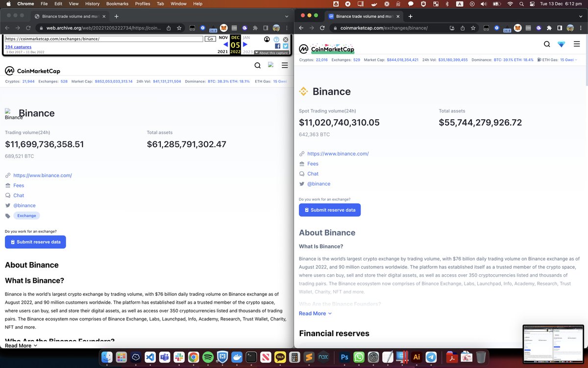Click Wayback Machine help question mark icon
The height and width of the screenshot is (368, 588).
[276, 39]
